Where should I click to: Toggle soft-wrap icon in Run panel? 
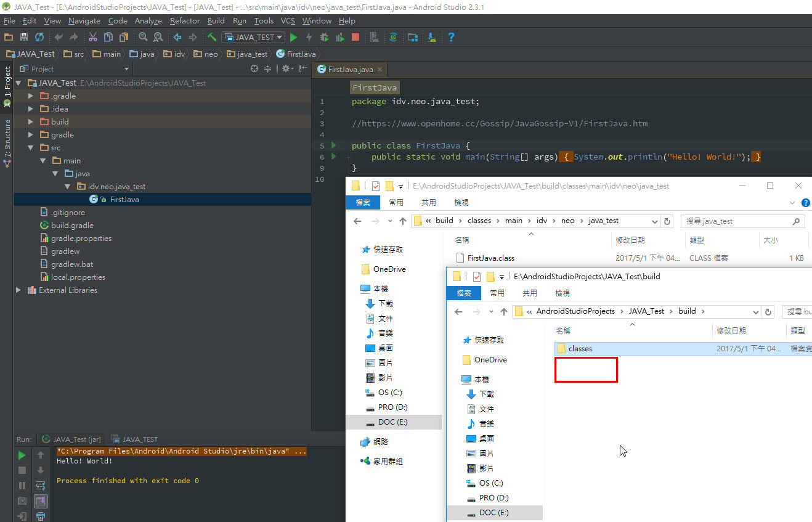tap(41, 486)
